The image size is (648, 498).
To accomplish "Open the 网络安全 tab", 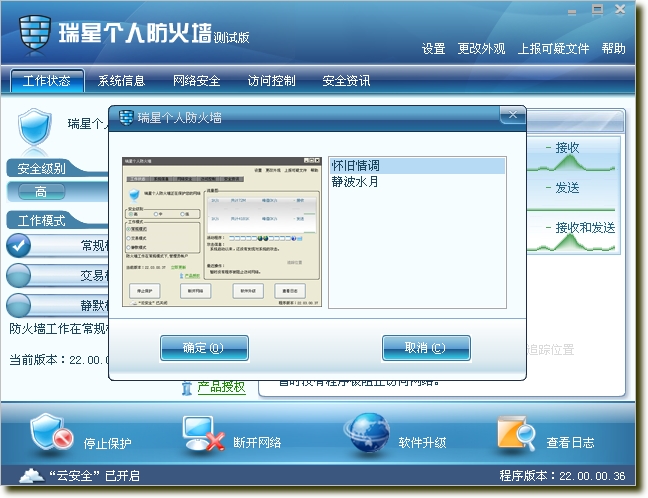I will pyautogui.click(x=196, y=81).
